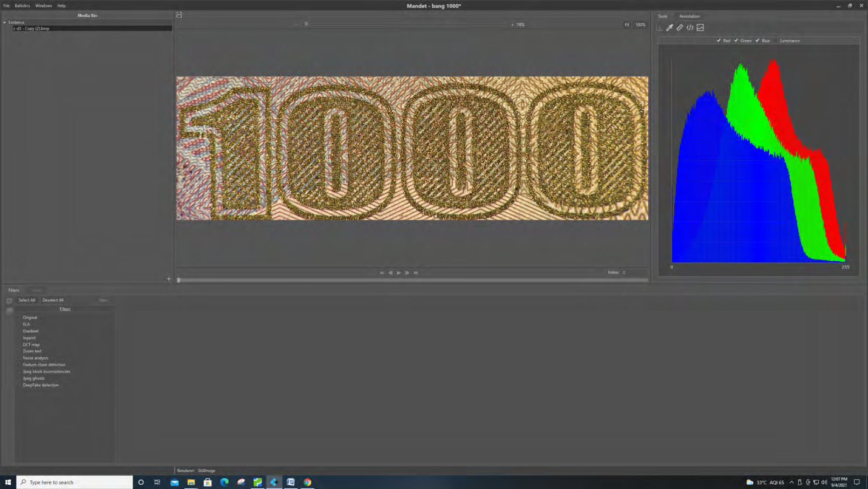Check the Gradient filter checkbox
This screenshot has width=868, height=489.
pyautogui.click(x=19, y=331)
